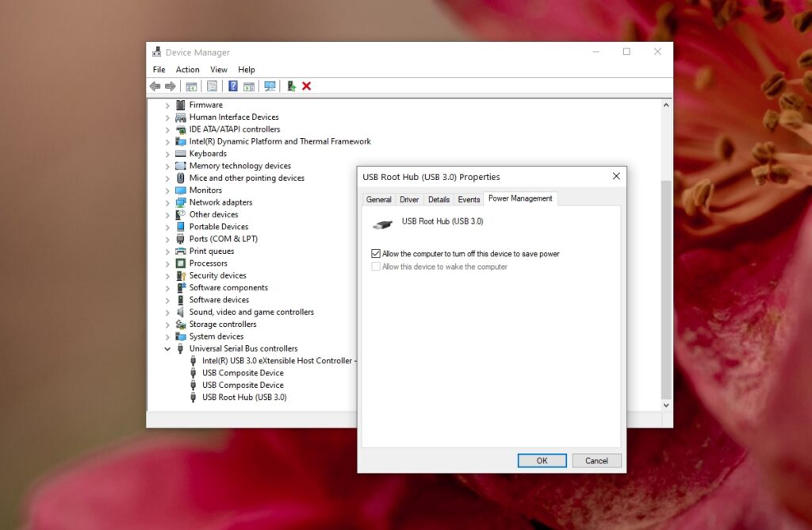Scan for hardware changes using toolbar icon

point(270,86)
